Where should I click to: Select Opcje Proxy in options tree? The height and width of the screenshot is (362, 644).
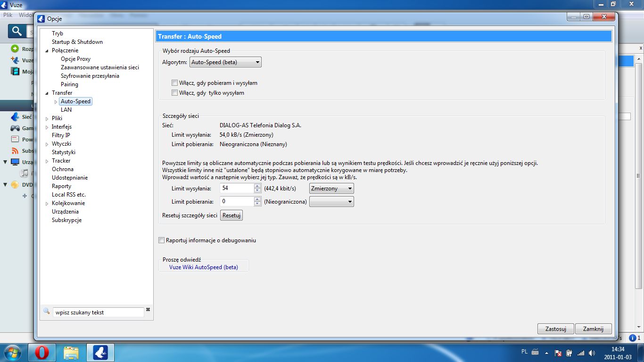(x=75, y=59)
